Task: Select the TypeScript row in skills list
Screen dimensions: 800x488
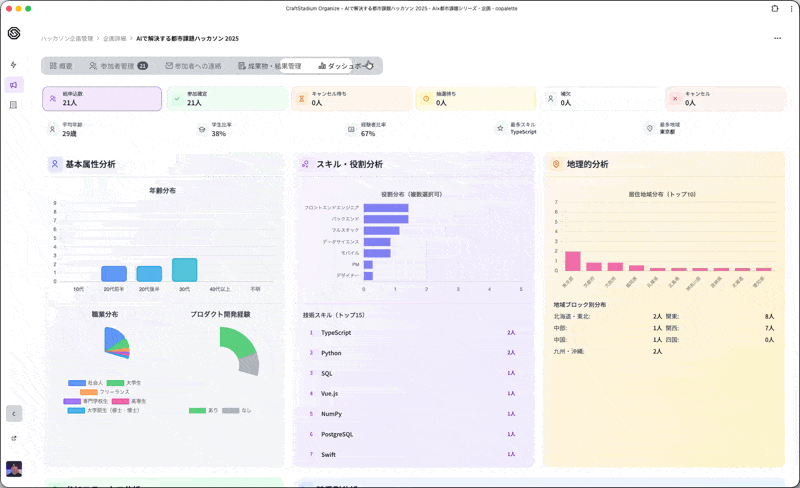Action: [x=412, y=332]
